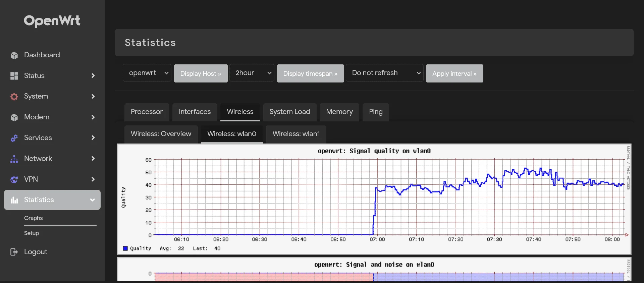The width and height of the screenshot is (644, 283).
Task: Open the Graphs submenu link
Action: (x=34, y=218)
